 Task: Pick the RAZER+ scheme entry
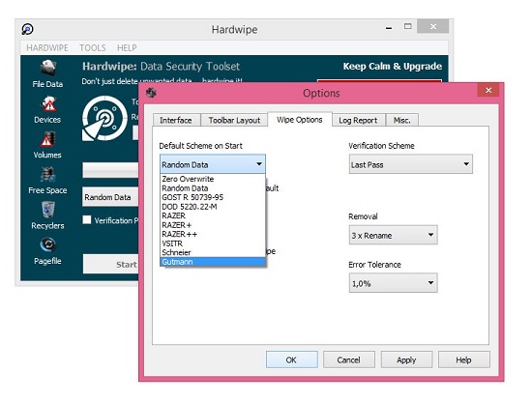(213, 225)
